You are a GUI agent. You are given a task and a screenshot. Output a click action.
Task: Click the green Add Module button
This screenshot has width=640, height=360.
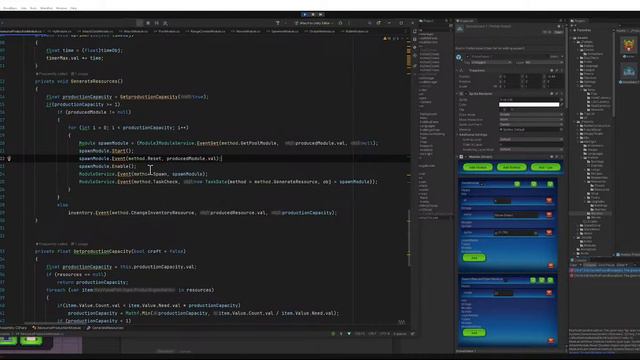(x=477, y=167)
